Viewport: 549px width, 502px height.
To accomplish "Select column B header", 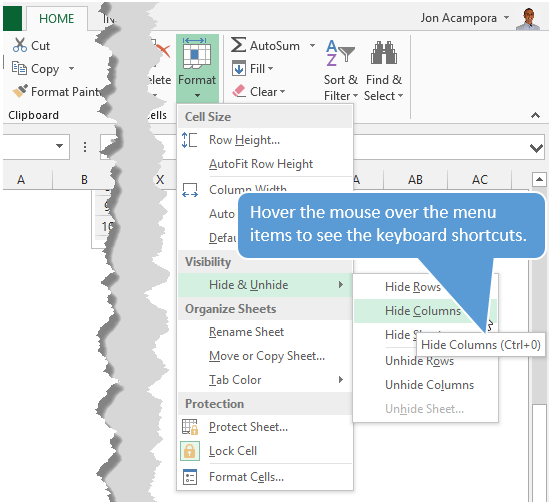I will [84, 180].
